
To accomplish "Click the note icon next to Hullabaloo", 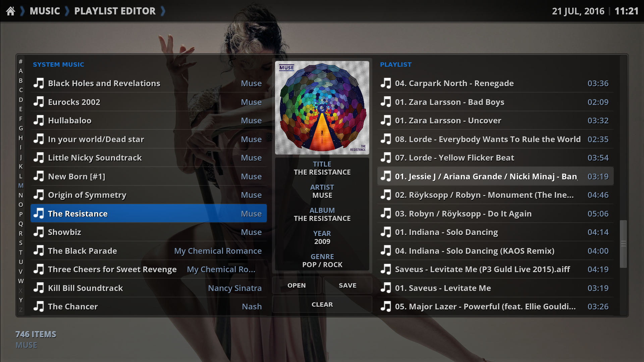I will 39,120.
